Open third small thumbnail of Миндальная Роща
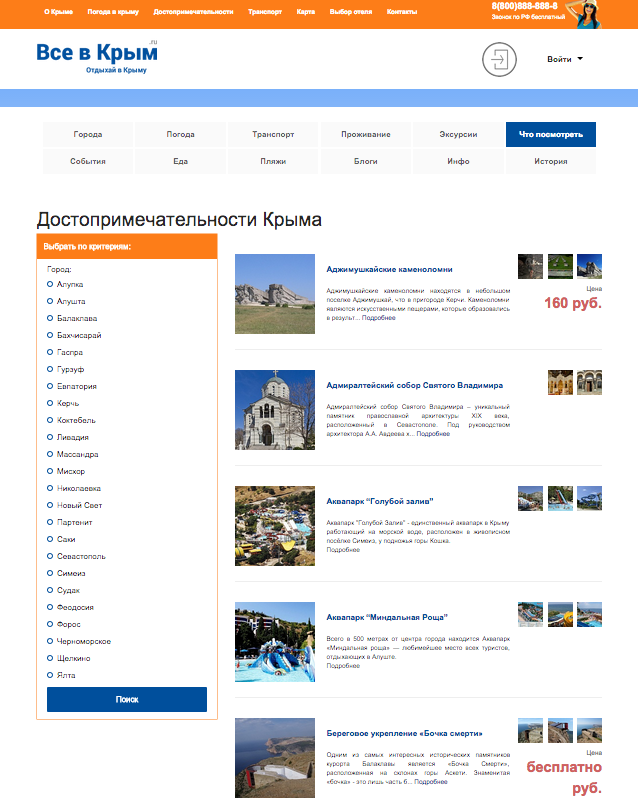Viewport: 638px width, 812px height. [x=589, y=614]
